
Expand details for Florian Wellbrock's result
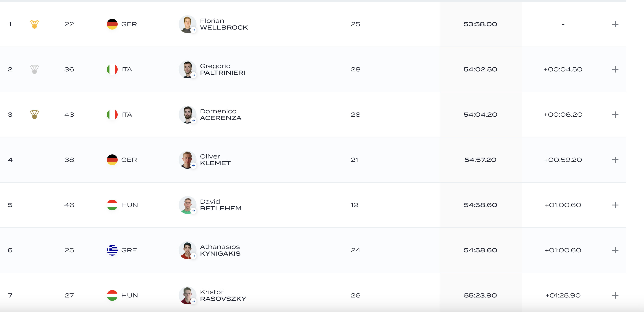click(615, 24)
